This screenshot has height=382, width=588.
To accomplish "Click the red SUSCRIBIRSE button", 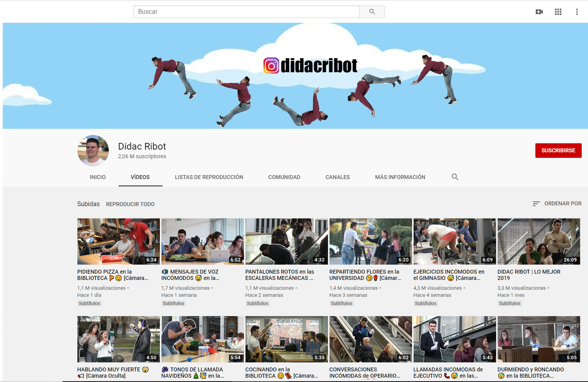I will (x=558, y=150).
